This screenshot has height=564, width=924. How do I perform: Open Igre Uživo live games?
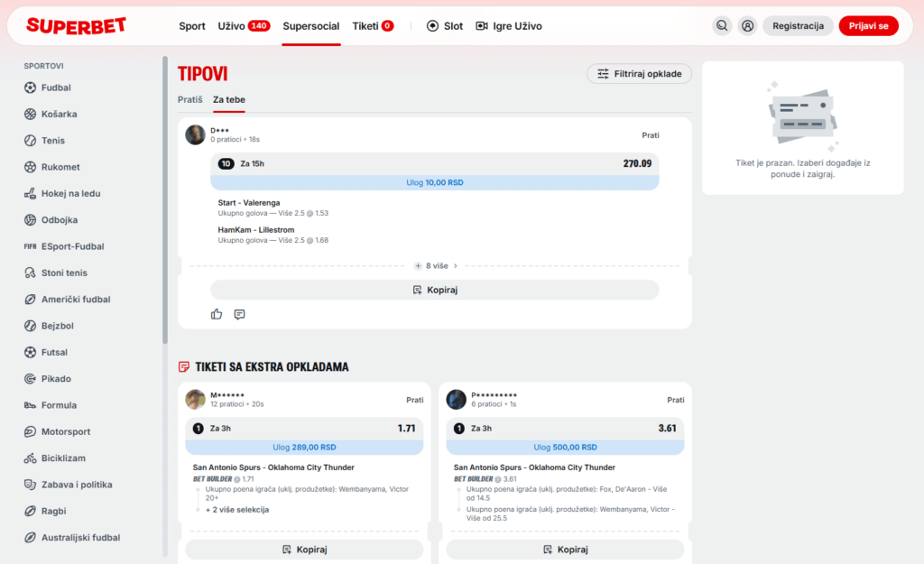point(509,26)
